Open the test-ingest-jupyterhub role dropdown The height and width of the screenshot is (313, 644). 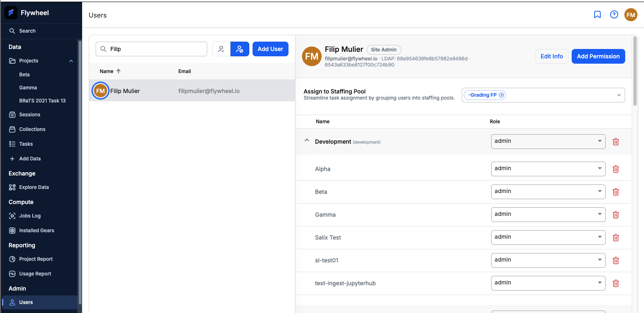pyautogui.click(x=548, y=283)
